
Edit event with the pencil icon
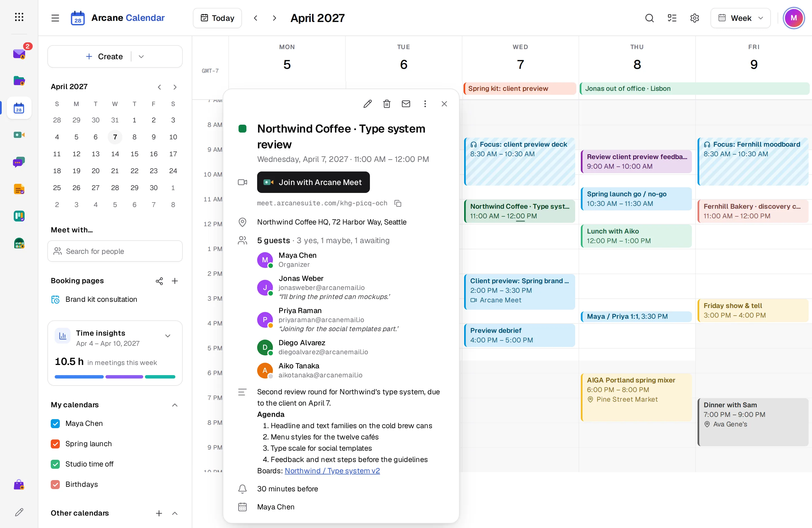(367, 104)
